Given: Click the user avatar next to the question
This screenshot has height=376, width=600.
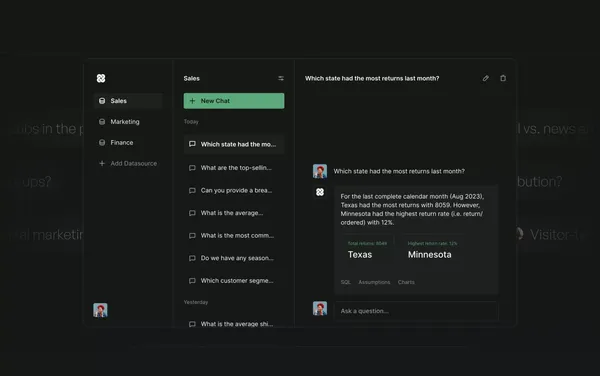Looking at the screenshot, I should (x=320, y=171).
